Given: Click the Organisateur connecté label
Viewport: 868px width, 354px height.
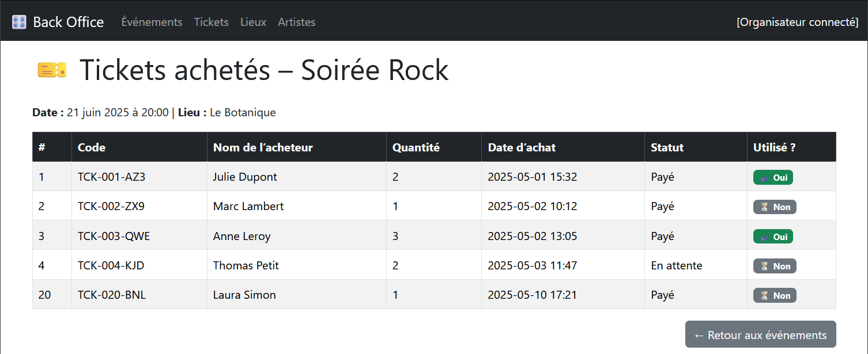Looking at the screenshot, I should [797, 22].
